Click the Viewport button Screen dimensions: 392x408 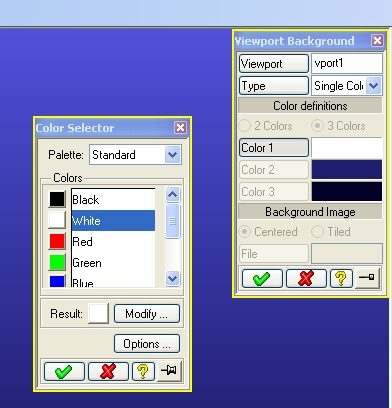(x=274, y=64)
